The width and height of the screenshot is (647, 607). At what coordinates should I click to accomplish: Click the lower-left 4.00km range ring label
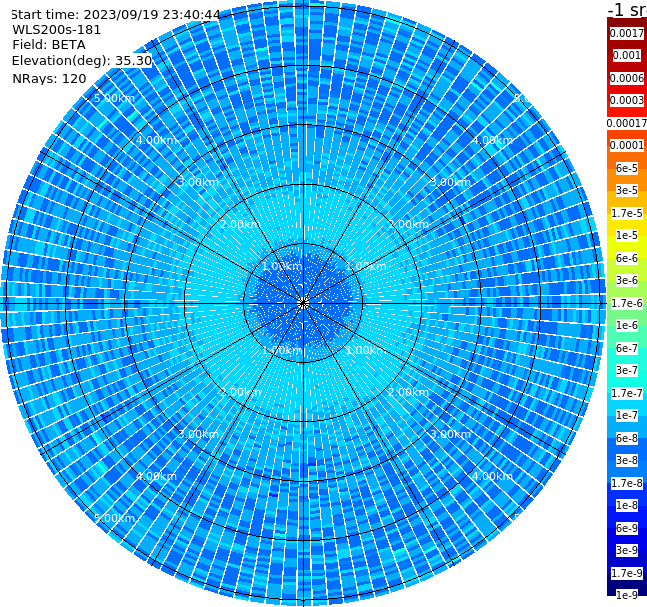(156, 476)
